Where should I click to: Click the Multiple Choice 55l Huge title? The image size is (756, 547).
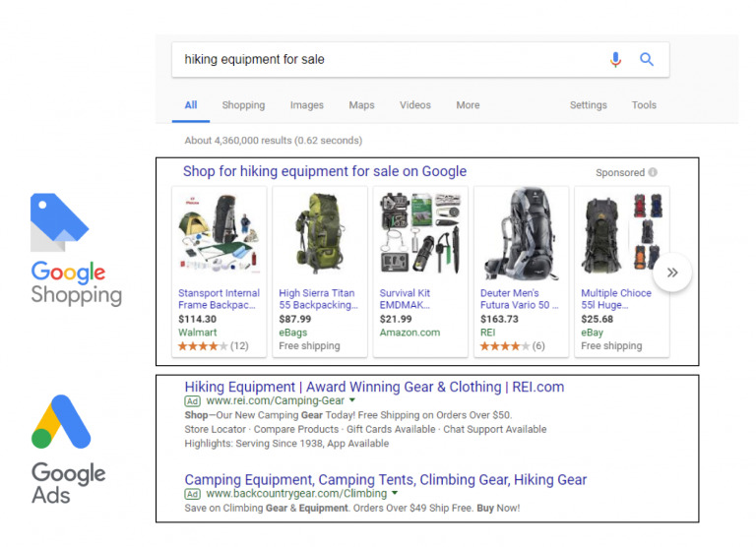coord(615,299)
